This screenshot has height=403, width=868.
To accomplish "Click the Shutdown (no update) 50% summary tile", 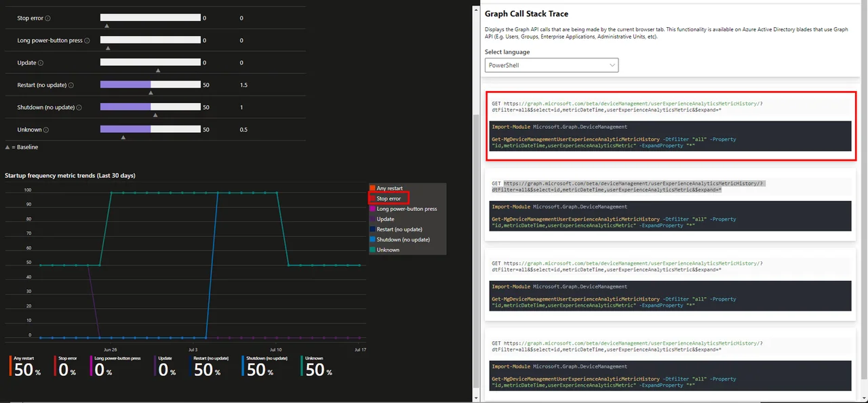I will [x=264, y=366].
